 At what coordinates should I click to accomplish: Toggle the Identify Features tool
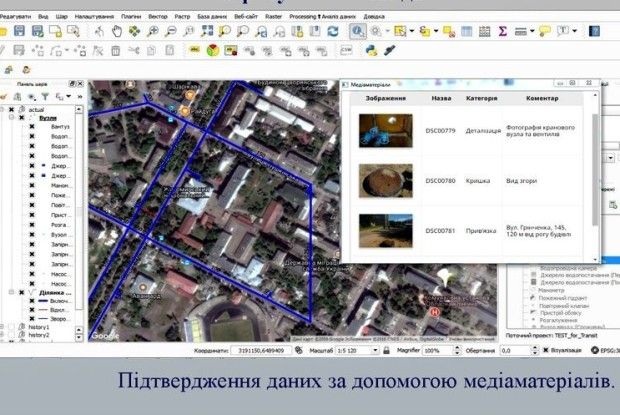(x=358, y=31)
